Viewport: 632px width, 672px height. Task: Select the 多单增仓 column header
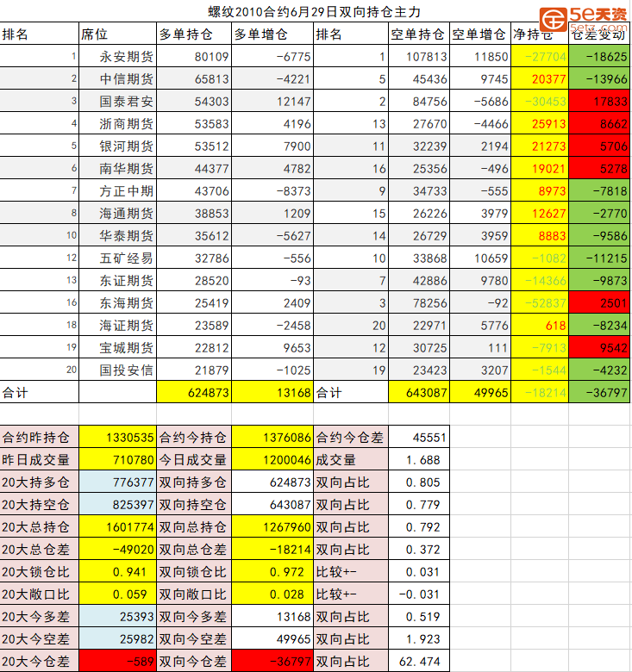(272, 34)
